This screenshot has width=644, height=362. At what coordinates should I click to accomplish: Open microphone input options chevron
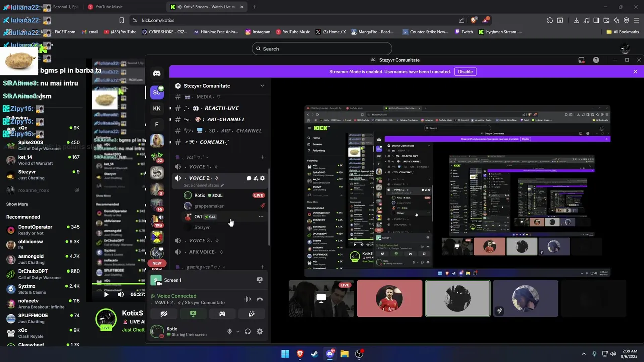pyautogui.click(x=238, y=331)
